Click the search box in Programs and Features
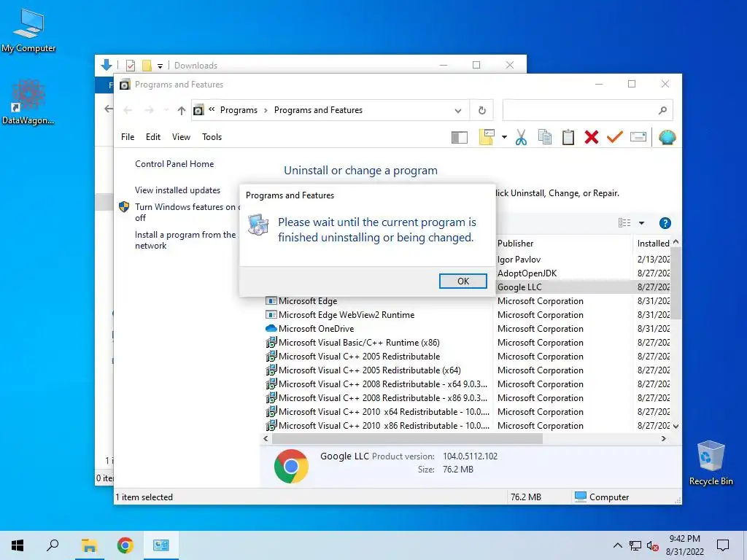Viewport: 747px width, 560px height. (587, 110)
